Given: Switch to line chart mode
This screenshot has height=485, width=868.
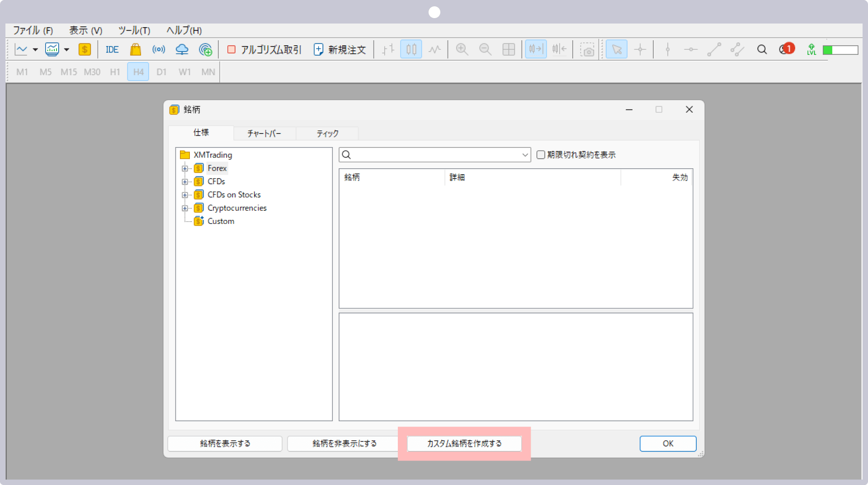Looking at the screenshot, I should point(434,49).
